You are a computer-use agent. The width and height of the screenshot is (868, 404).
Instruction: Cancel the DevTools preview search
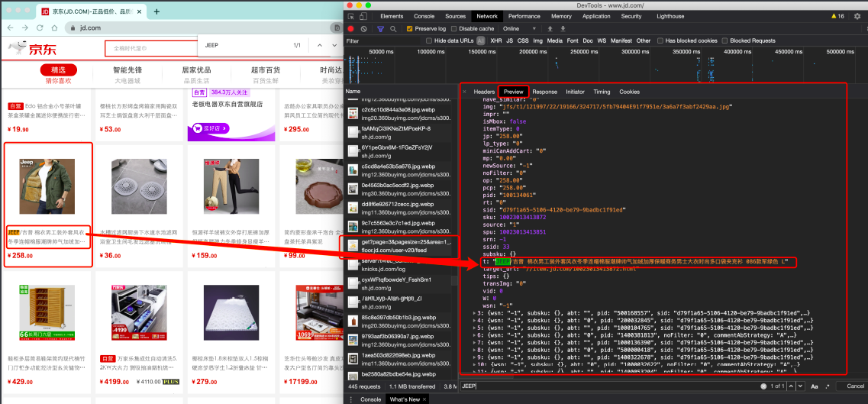[851, 386]
